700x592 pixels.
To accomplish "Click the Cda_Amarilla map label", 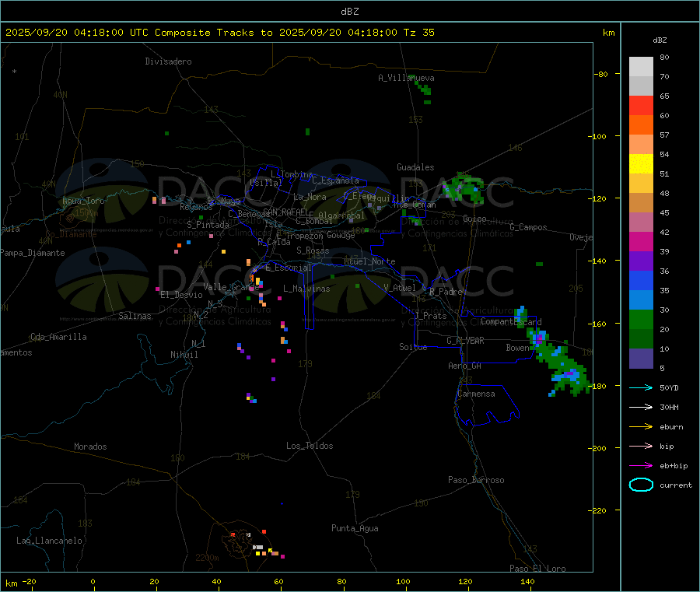I will [58, 337].
